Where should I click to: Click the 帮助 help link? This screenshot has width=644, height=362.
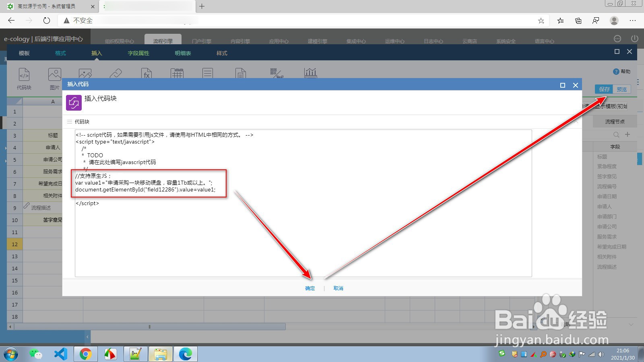point(625,72)
